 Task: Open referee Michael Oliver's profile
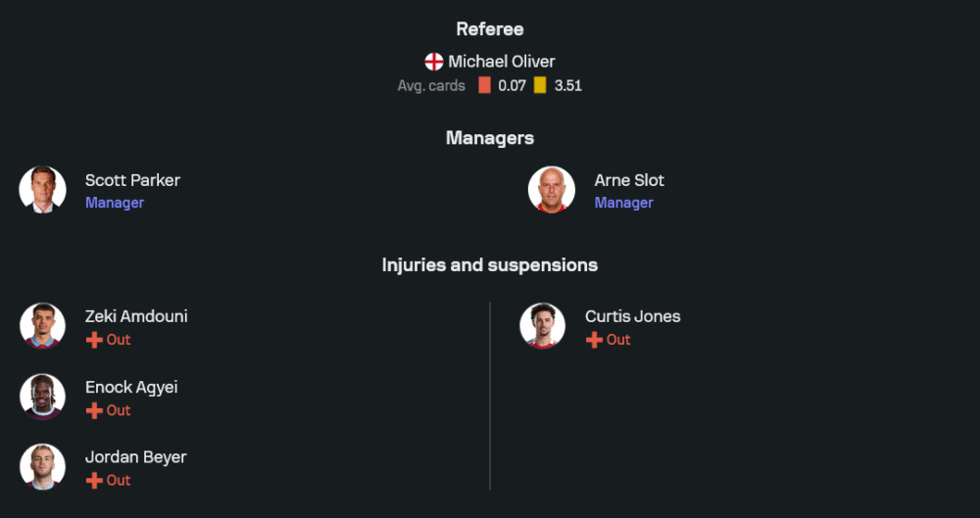tap(502, 62)
